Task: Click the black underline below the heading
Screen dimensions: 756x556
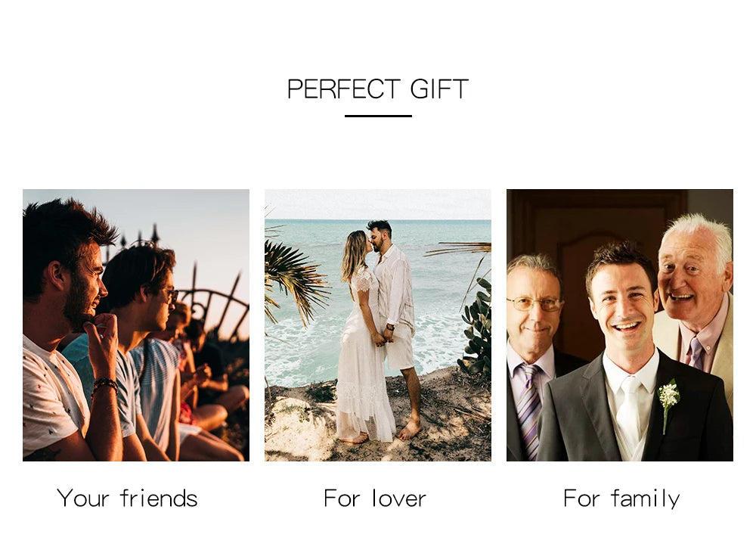Action: (x=378, y=116)
